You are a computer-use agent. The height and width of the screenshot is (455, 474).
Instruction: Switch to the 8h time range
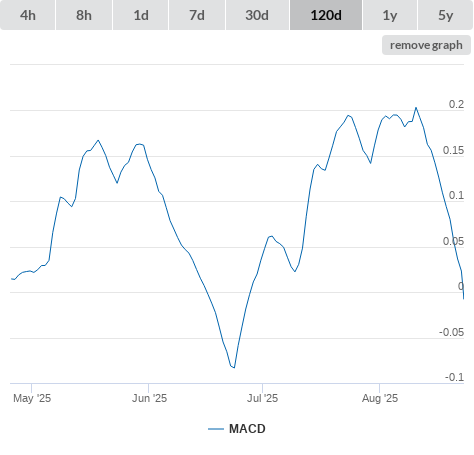pos(84,15)
